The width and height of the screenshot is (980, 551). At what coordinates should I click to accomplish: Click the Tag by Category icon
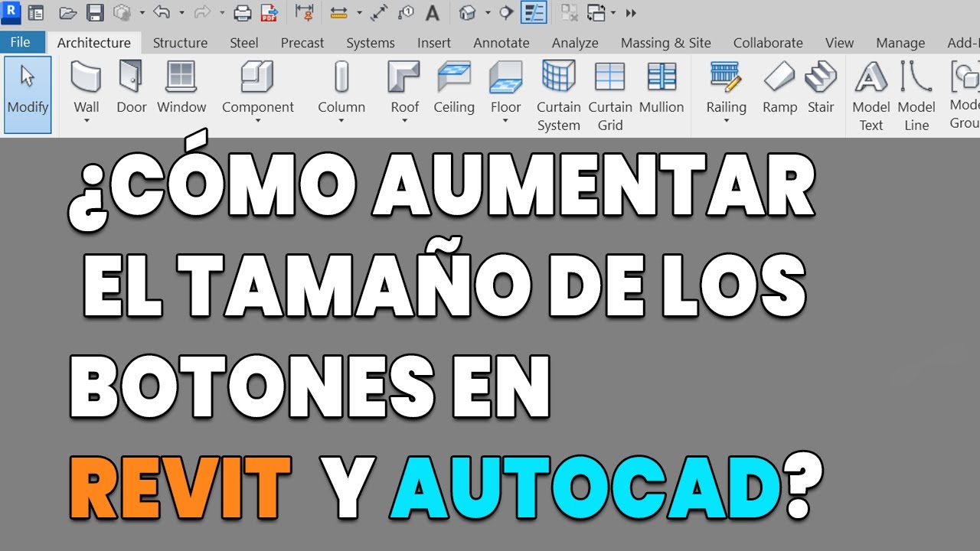[x=406, y=13]
